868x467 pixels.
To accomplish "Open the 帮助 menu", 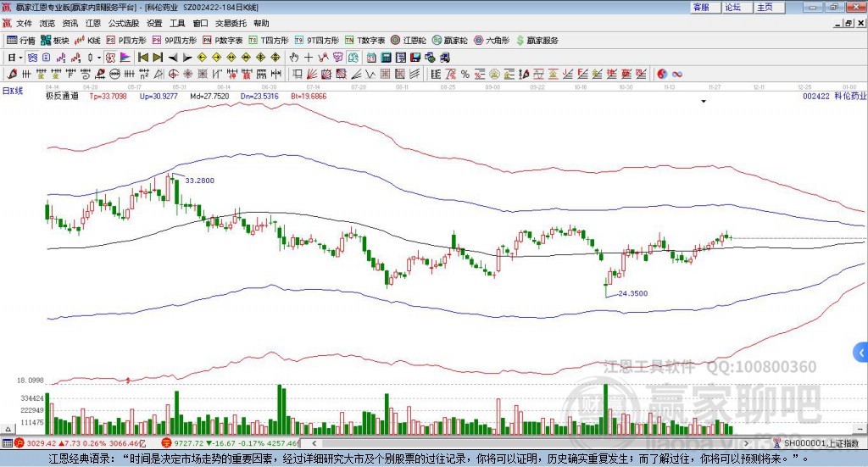I will click(x=261, y=23).
